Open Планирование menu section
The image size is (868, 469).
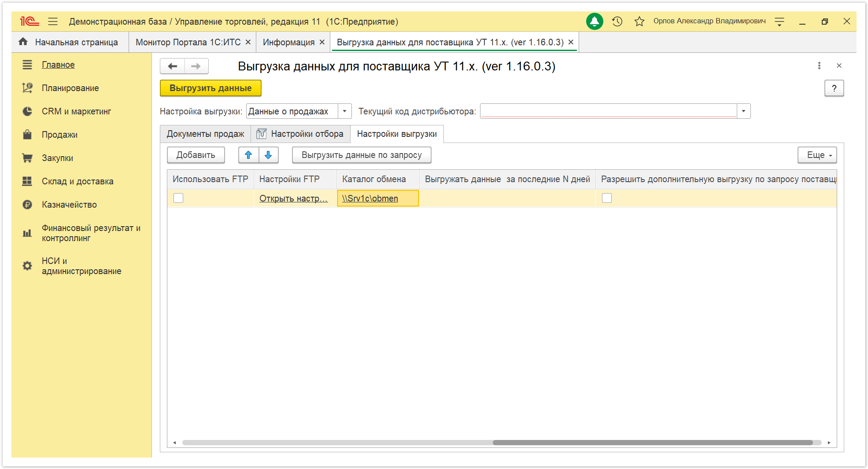click(x=70, y=88)
